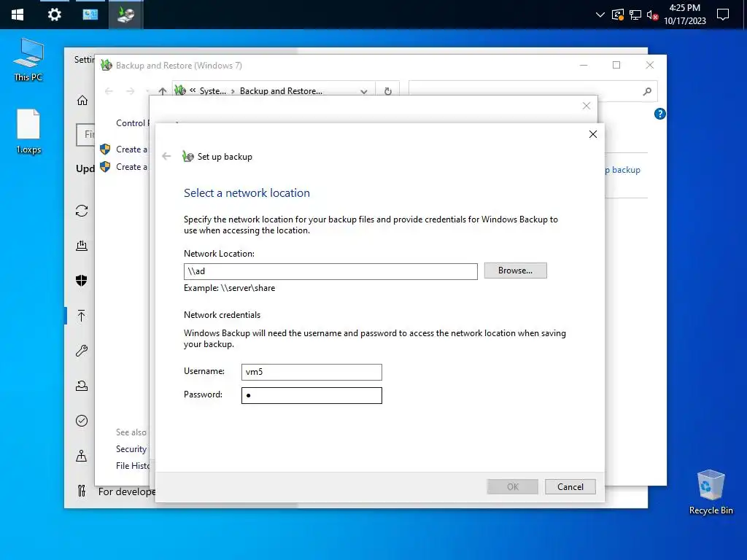This screenshot has width=747, height=560.
Task: Select the 1.oxps file on desktop
Action: coord(28,132)
